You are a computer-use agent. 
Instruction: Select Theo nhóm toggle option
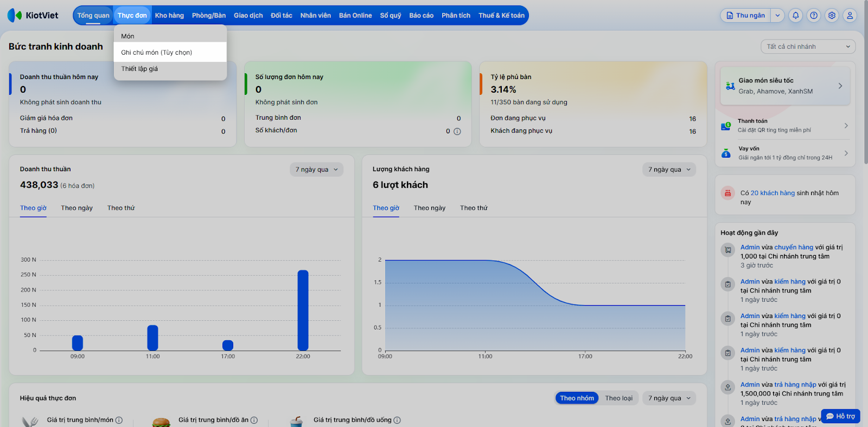577,398
